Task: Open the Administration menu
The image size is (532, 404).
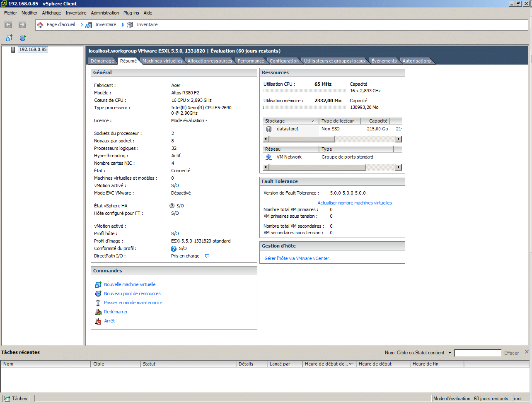Action: pyautogui.click(x=105, y=13)
